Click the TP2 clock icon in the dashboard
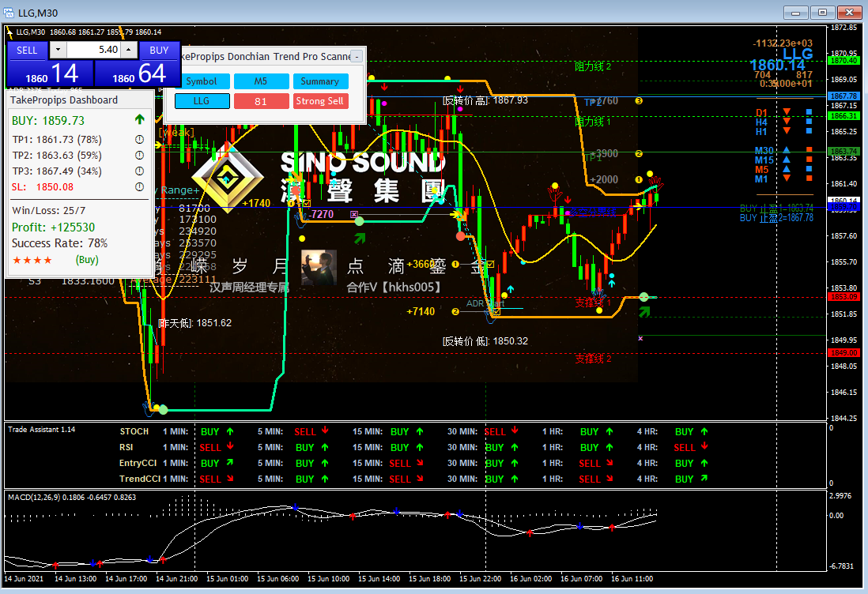This screenshot has height=594, width=868. tap(139, 156)
